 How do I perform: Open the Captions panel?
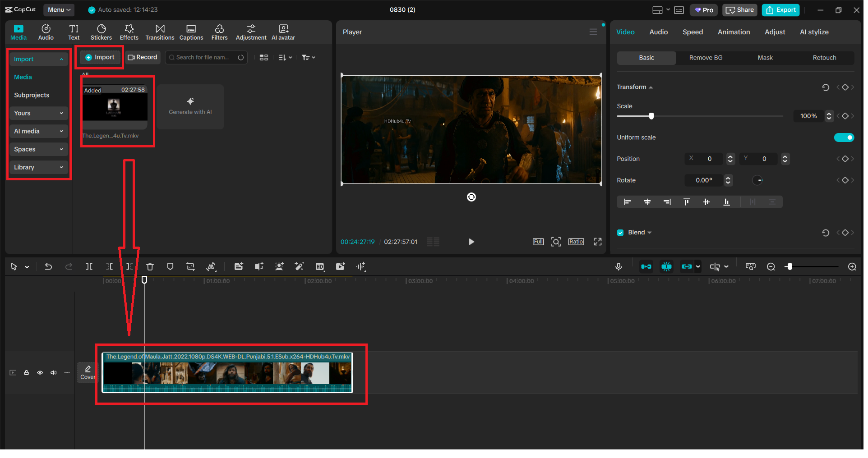click(x=191, y=32)
